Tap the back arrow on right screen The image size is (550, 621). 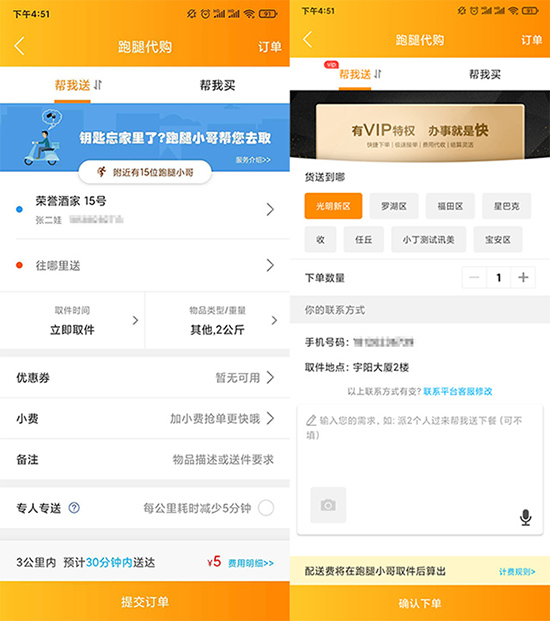coord(308,40)
